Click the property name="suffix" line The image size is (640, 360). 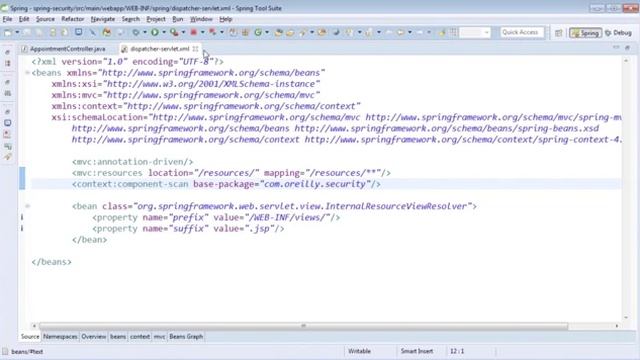(x=188, y=229)
